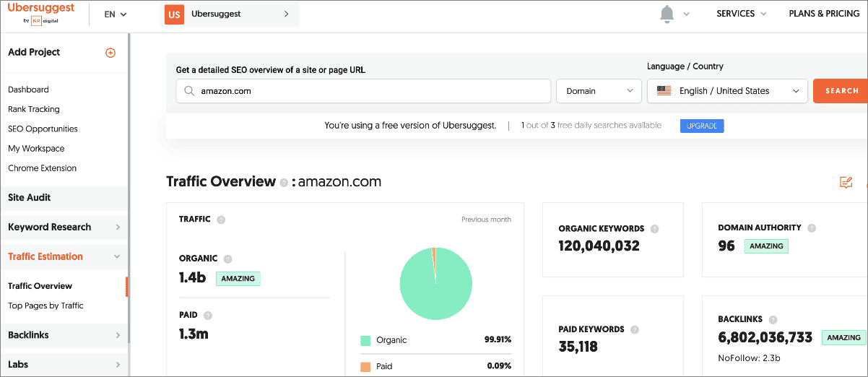Open the Ubersuggest project selector
The image size is (868, 377).
pyautogui.click(x=230, y=14)
